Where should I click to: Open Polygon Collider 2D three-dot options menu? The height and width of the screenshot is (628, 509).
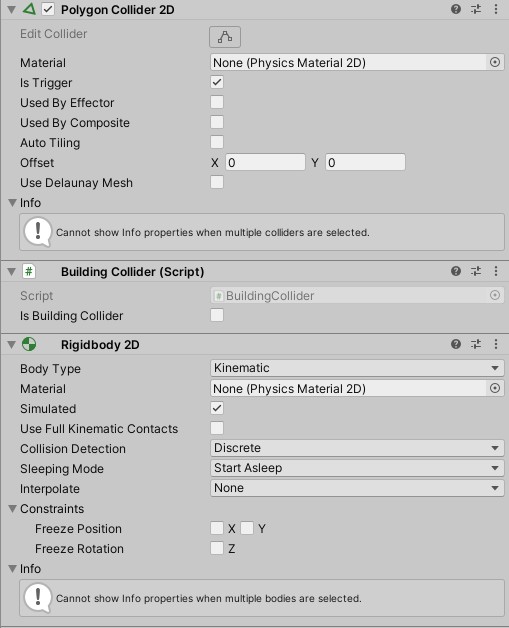(496, 9)
